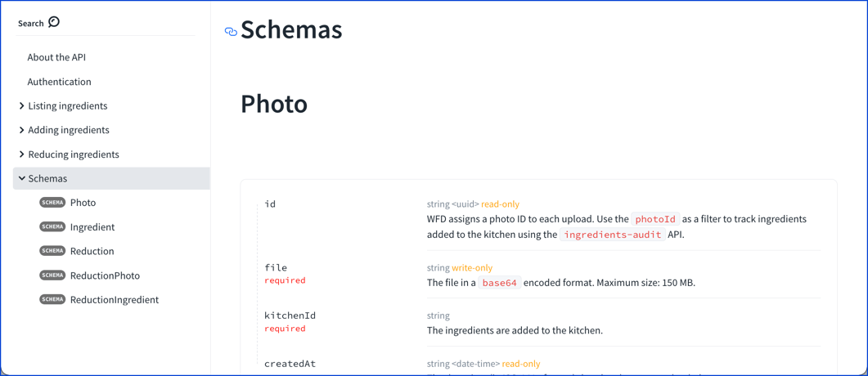Screen dimensions: 868x376
Task: Click the SCHEMA badge next to Ingredient
Action: 52,226
